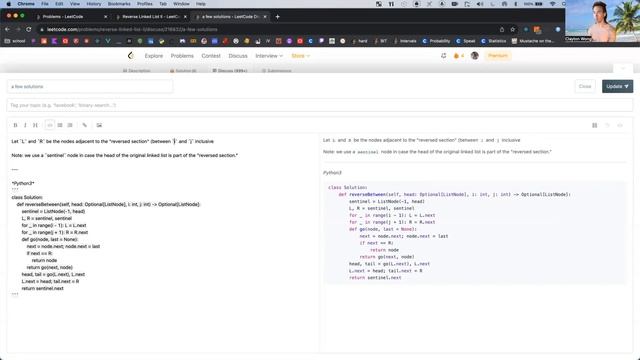
Task: Click the Premium button
Action: point(498,56)
